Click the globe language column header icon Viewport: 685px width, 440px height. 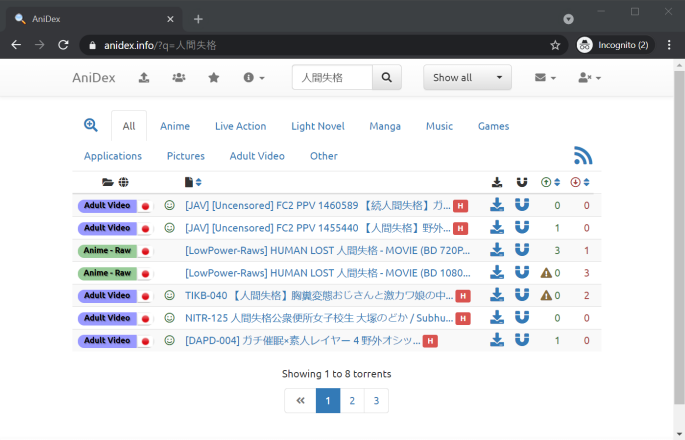[x=124, y=182]
